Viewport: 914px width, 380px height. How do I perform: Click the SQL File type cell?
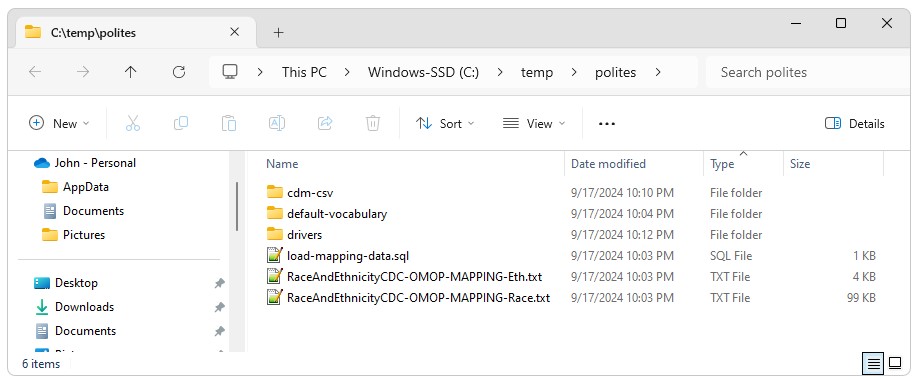[731, 255]
